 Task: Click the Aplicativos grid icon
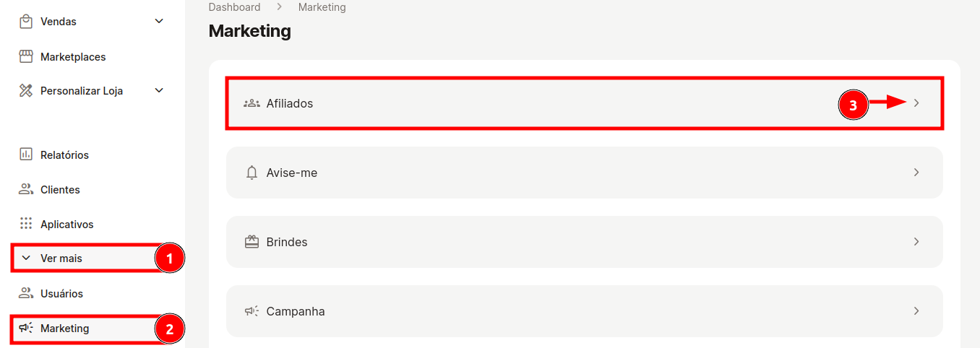point(26,224)
